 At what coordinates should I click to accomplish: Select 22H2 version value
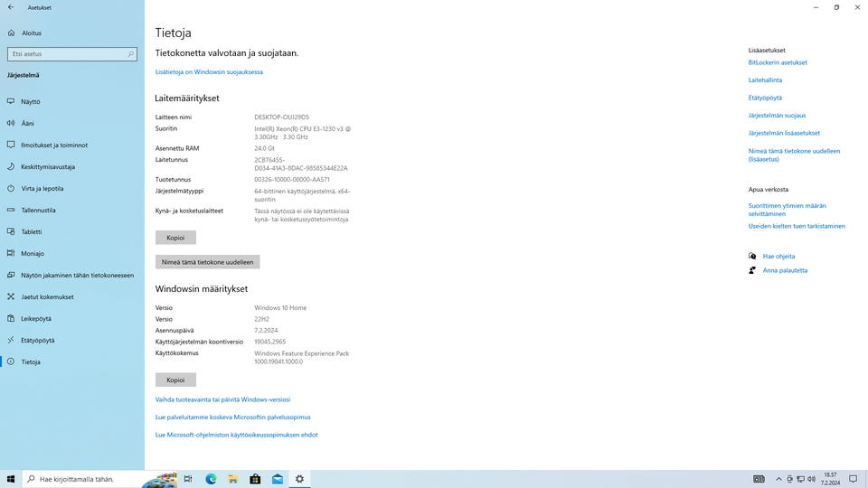pos(261,319)
